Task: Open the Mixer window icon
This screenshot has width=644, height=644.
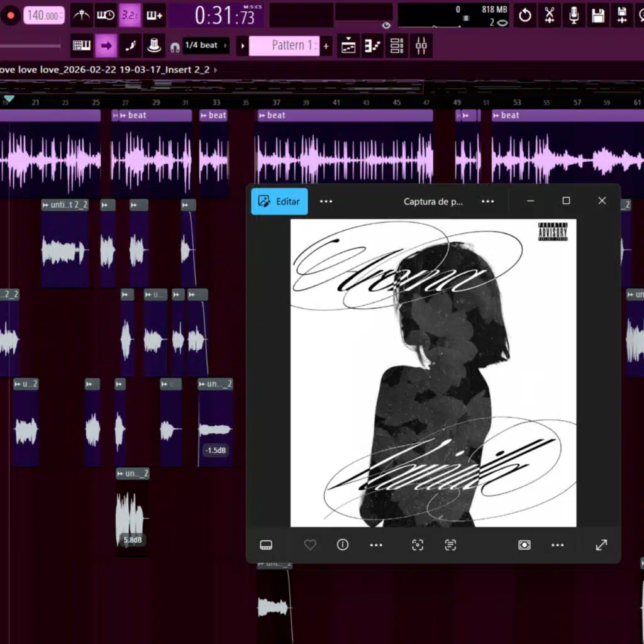Action: (x=422, y=46)
